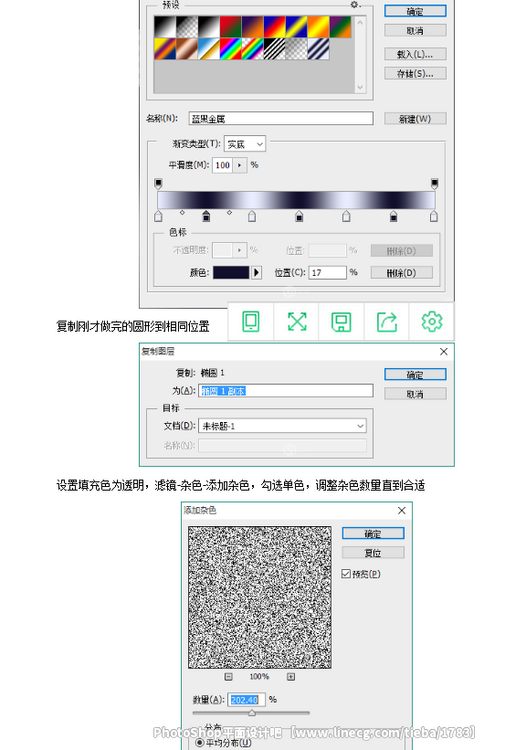Screen dimensions: 526x750
Task: Click the 载入(L)... load button
Action: click(415, 54)
